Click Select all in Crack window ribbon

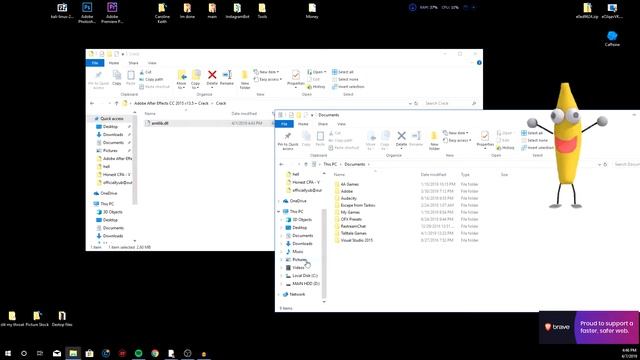pyautogui.click(x=343, y=72)
